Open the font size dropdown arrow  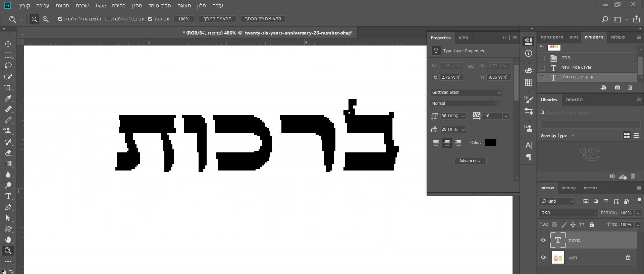pos(464,116)
